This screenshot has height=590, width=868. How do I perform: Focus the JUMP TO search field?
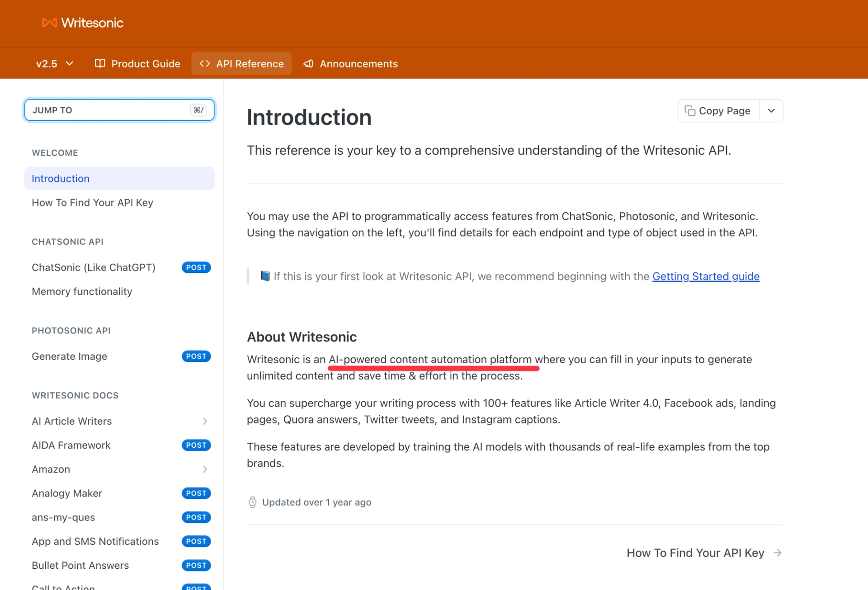(x=119, y=110)
